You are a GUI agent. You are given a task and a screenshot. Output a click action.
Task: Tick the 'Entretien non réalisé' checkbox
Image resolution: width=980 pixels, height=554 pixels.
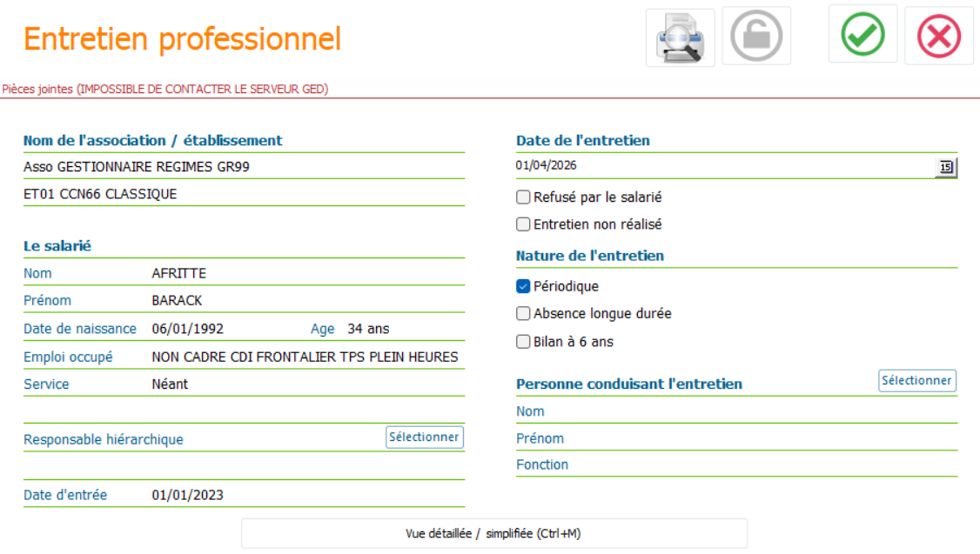click(523, 224)
